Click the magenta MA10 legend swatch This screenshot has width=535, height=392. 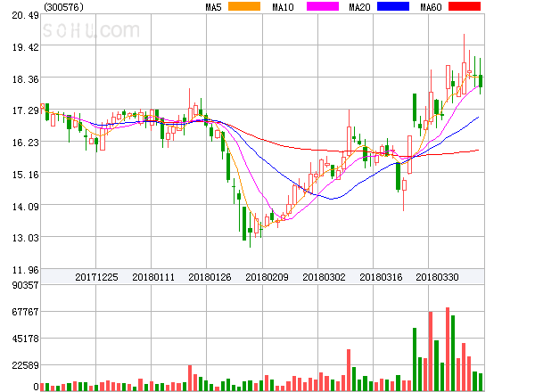pyautogui.click(x=323, y=6)
